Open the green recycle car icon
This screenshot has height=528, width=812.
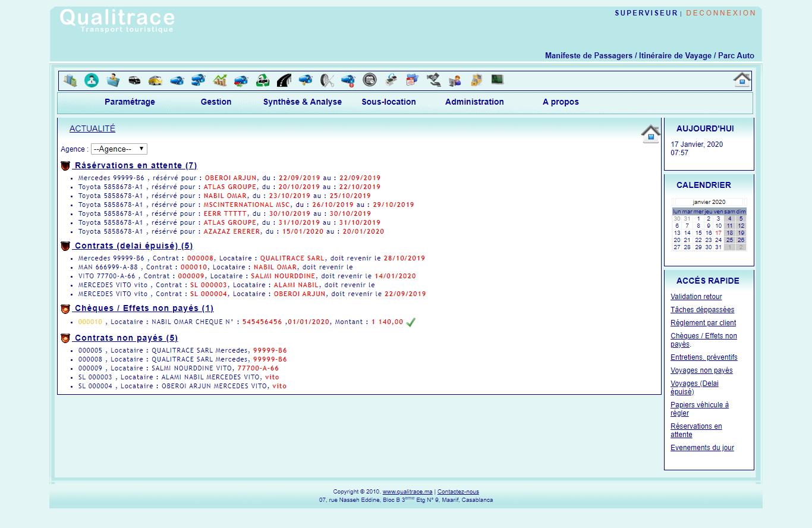point(263,80)
